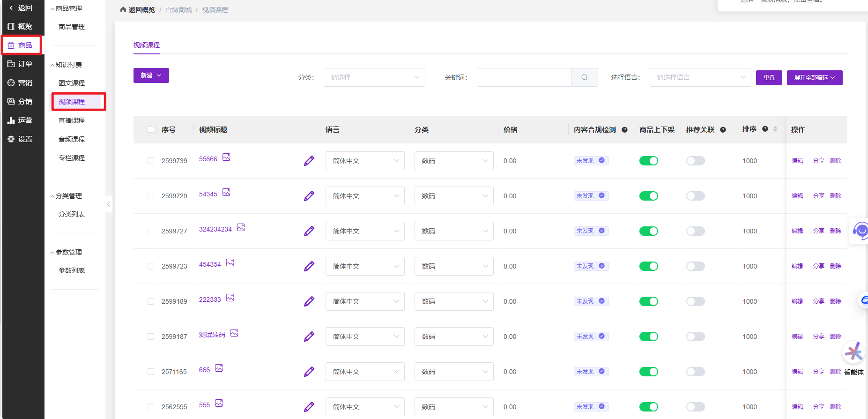Click the sort arrows in 排序 column
This screenshot has width=868, height=419.
775,129
